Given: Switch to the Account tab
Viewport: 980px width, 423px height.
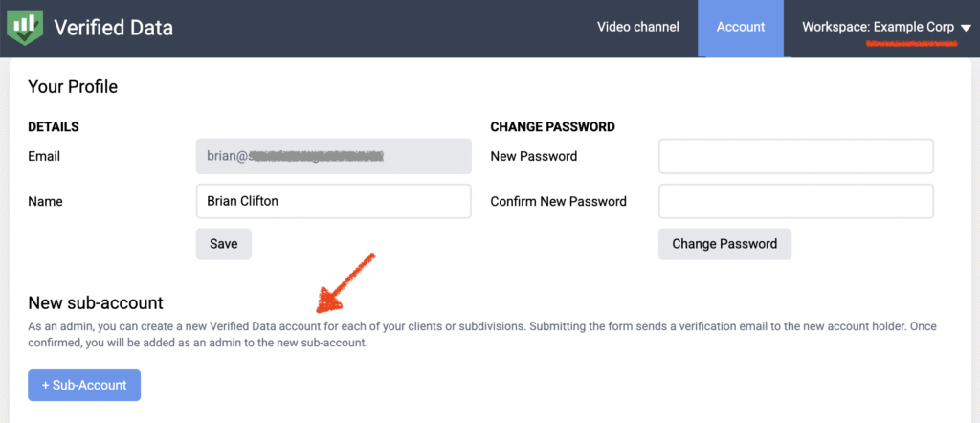Looking at the screenshot, I should (x=741, y=27).
